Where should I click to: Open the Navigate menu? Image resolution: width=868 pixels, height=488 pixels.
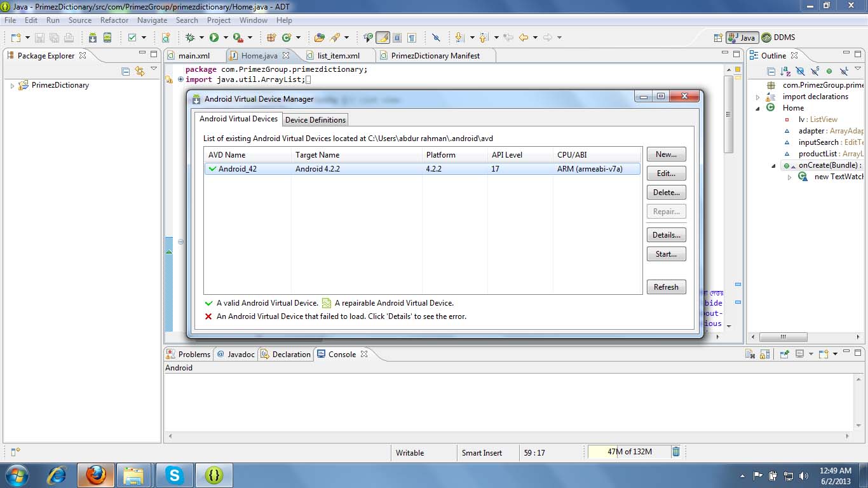tap(152, 20)
